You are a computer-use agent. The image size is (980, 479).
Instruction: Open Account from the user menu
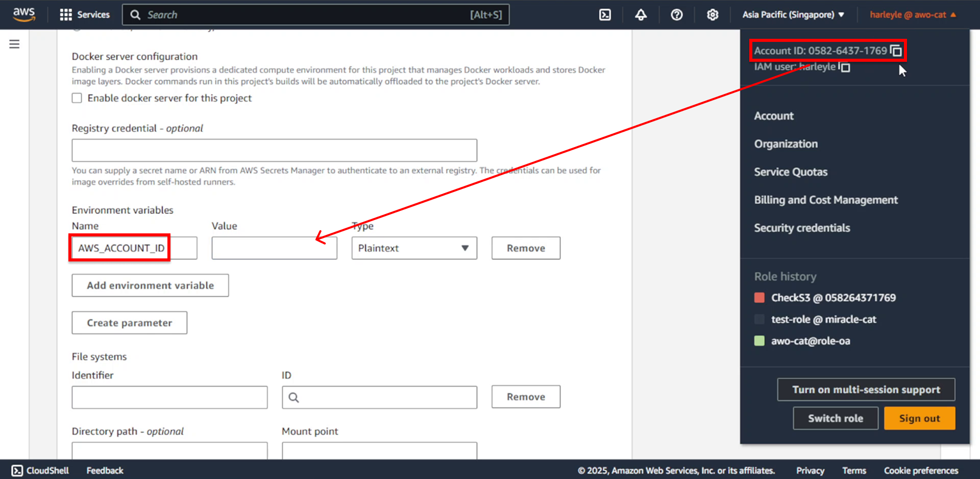click(x=774, y=116)
